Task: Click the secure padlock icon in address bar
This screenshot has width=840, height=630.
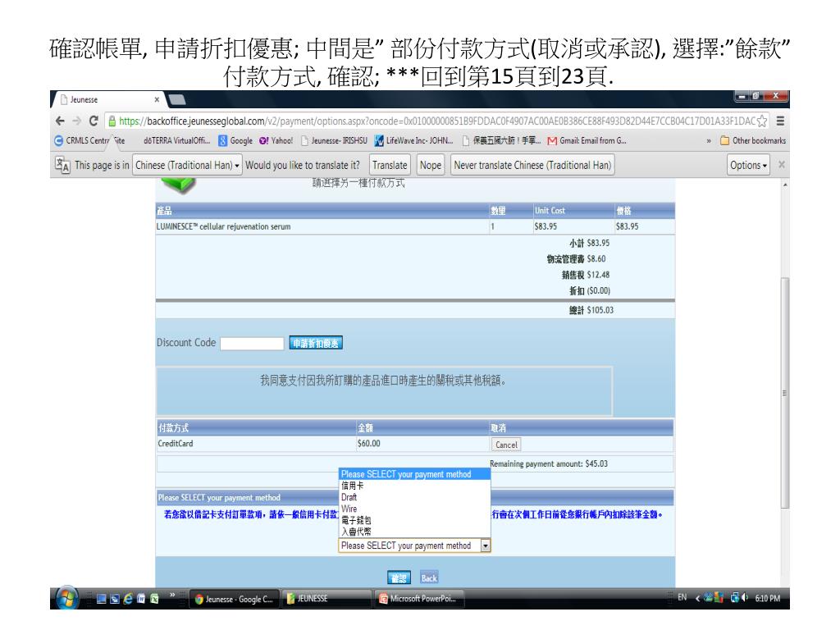Action: (112, 121)
